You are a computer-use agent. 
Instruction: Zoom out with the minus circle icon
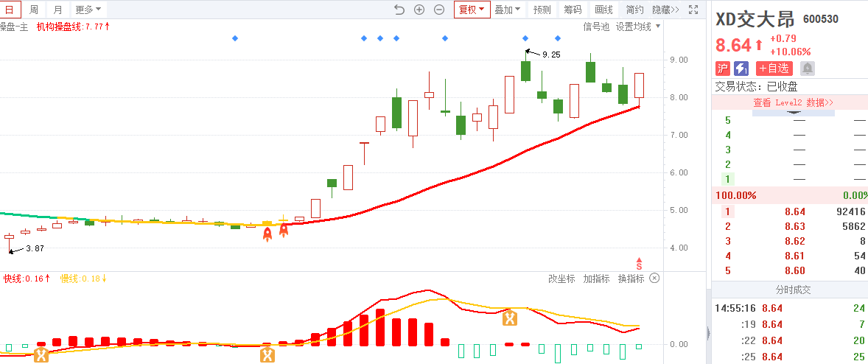point(439,10)
